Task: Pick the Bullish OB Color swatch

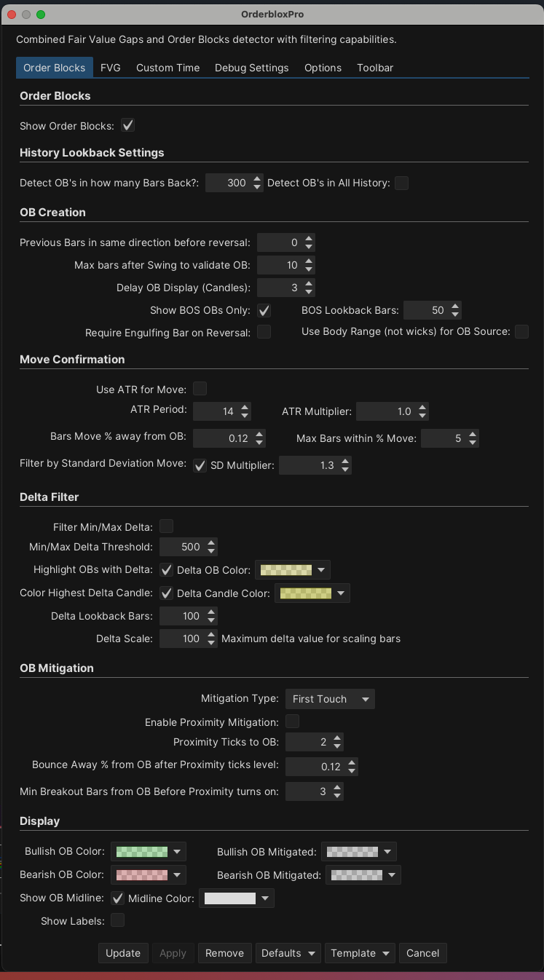Action: 148,851
